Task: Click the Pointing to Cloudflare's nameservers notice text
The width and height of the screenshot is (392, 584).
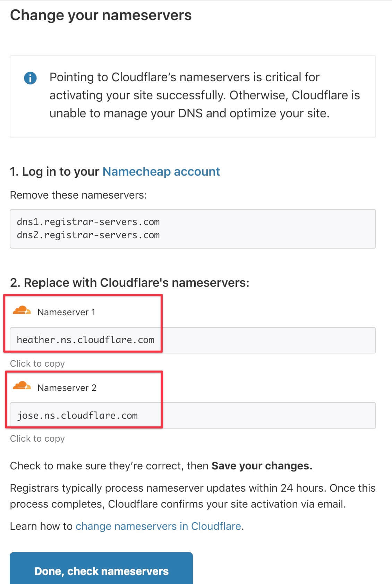Action: click(205, 95)
